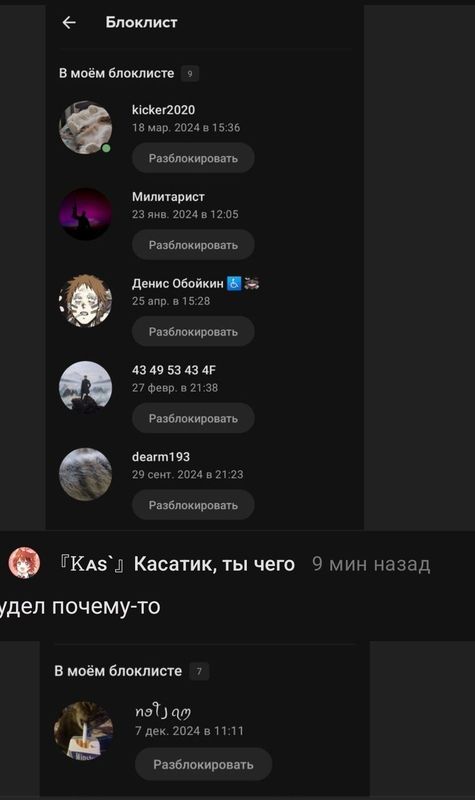Click the Блоклист page title
The width and height of the screenshot is (475, 800).
[141, 22]
